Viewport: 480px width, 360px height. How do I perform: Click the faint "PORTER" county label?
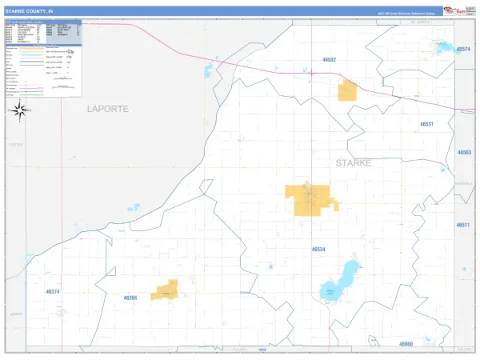(x=16, y=145)
